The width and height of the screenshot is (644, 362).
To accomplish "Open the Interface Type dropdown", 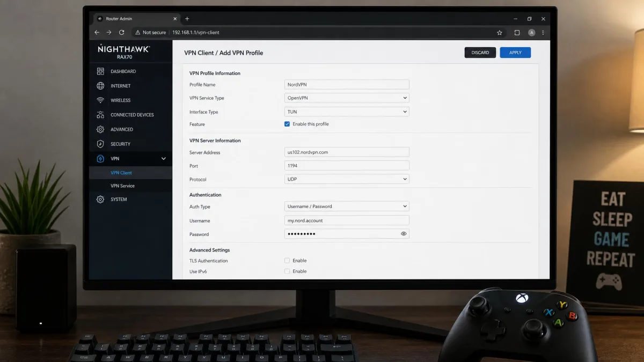I will 347,112.
